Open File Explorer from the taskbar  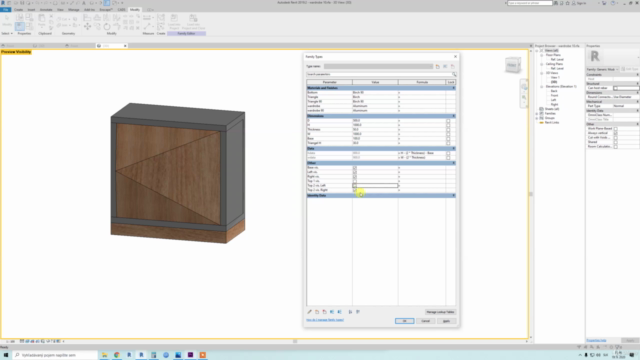(104, 355)
